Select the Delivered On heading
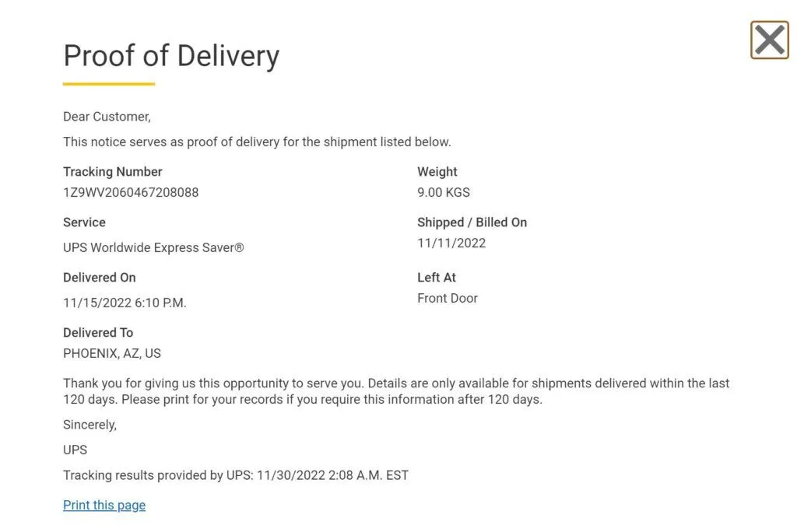Screen dimensions: 797x532 tap(100, 277)
